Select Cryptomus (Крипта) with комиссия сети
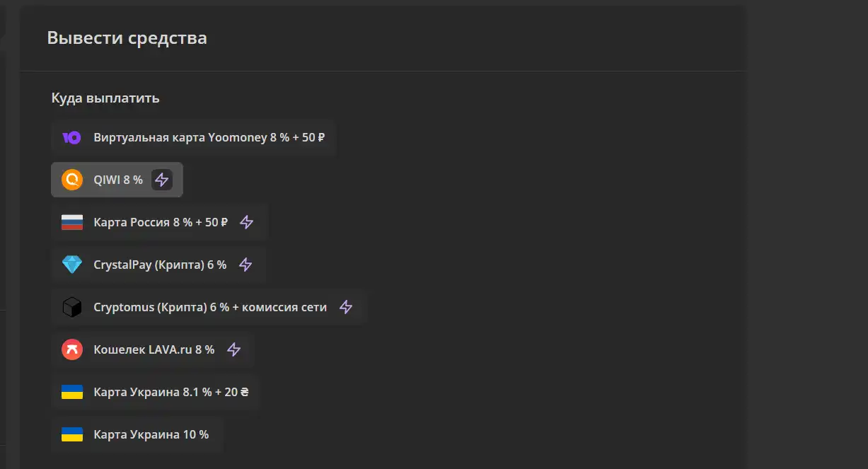Image resolution: width=868 pixels, height=469 pixels. coord(209,307)
